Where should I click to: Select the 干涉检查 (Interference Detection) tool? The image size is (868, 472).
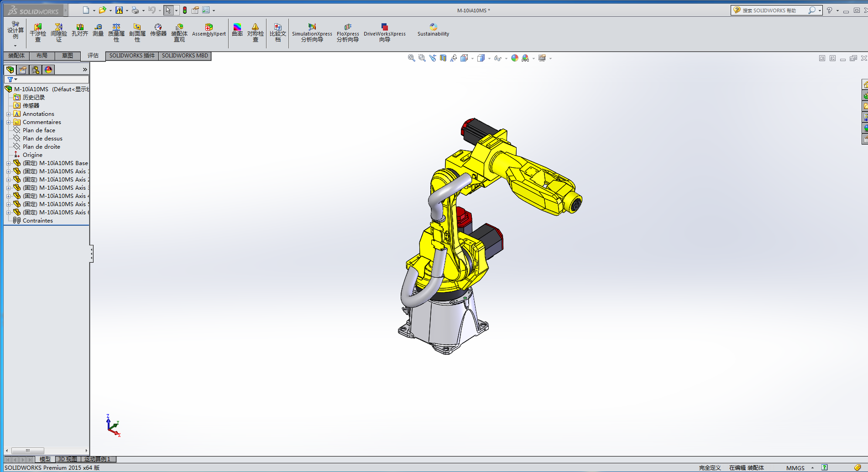point(38,31)
